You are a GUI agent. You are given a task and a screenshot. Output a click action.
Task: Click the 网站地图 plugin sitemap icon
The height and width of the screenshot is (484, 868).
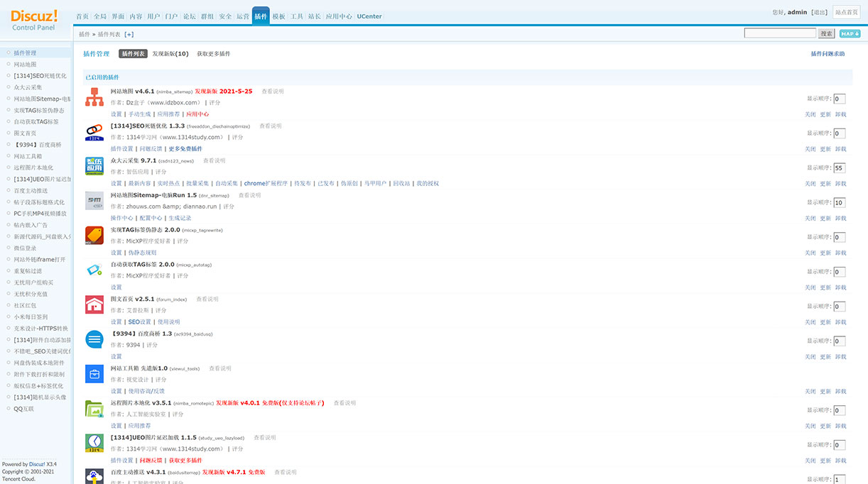pyautogui.click(x=94, y=97)
